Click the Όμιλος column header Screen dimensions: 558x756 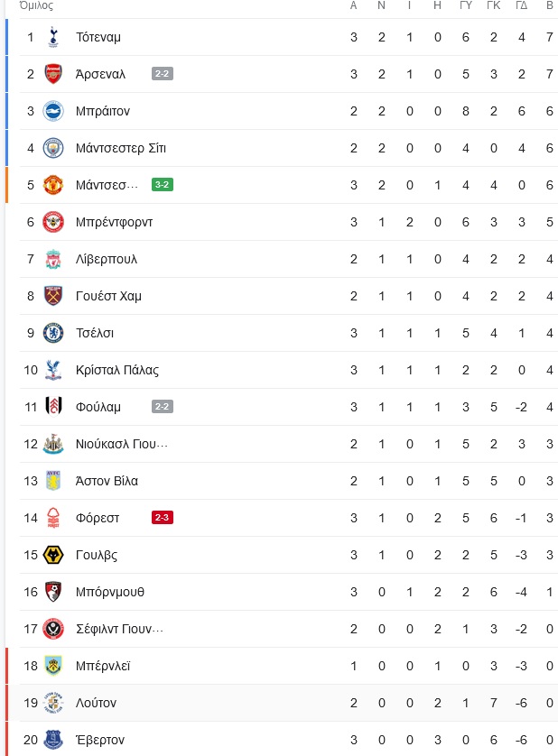coord(36,5)
